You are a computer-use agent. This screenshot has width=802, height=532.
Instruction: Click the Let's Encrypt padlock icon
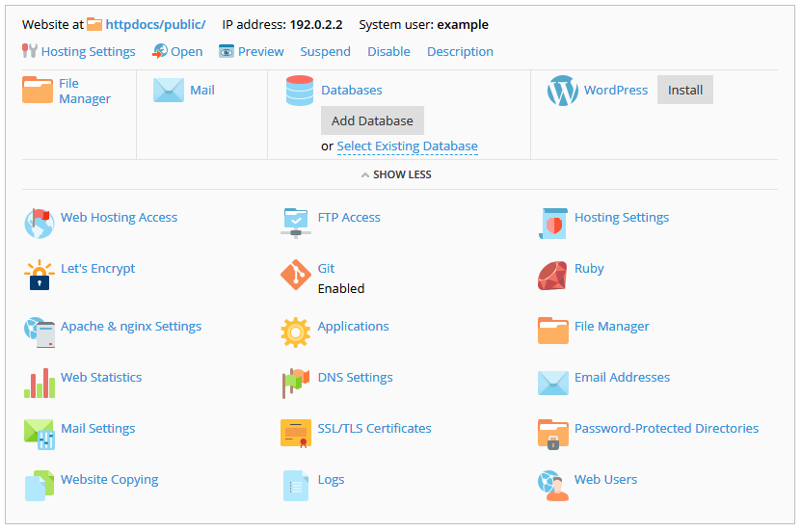click(39, 276)
